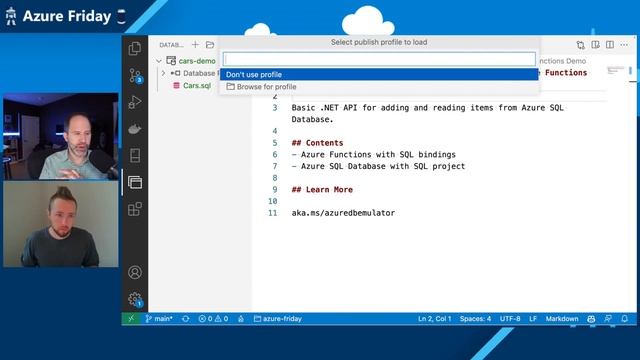Click the Copilot status icon
Image resolution: width=640 pixels, height=360 pixels.
tap(591, 319)
